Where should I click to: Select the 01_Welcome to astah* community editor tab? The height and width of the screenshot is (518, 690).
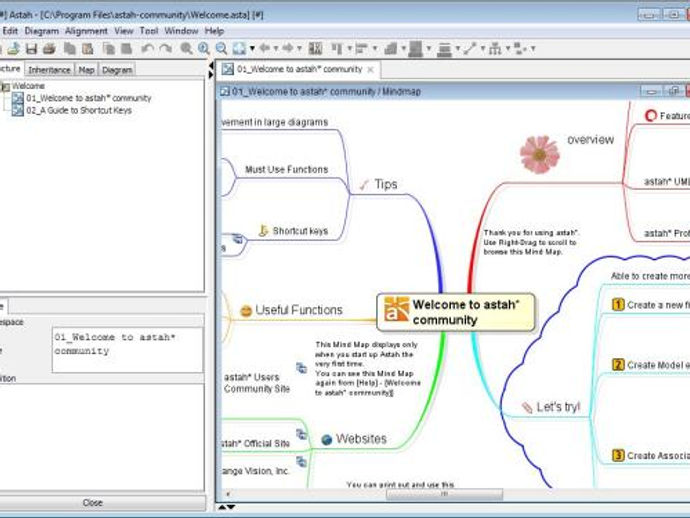(x=299, y=69)
